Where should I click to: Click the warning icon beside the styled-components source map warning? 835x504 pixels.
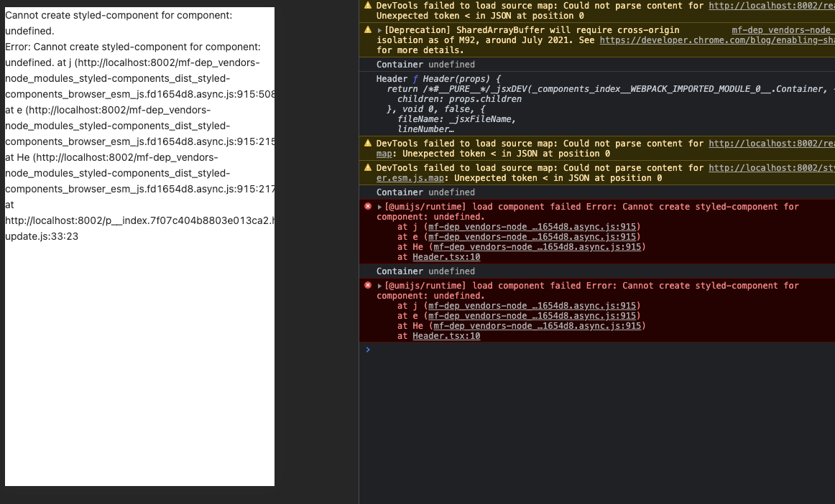pyautogui.click(x=369, y=168)
